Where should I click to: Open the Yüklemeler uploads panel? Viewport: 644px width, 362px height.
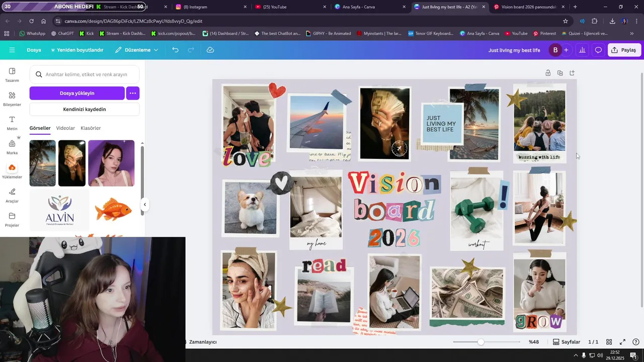pos(12,171)
